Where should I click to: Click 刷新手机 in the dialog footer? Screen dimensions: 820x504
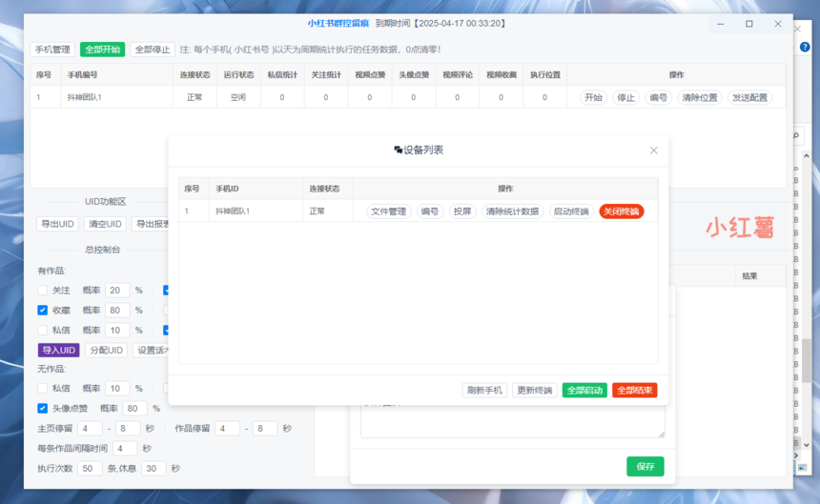pos(484,390)
